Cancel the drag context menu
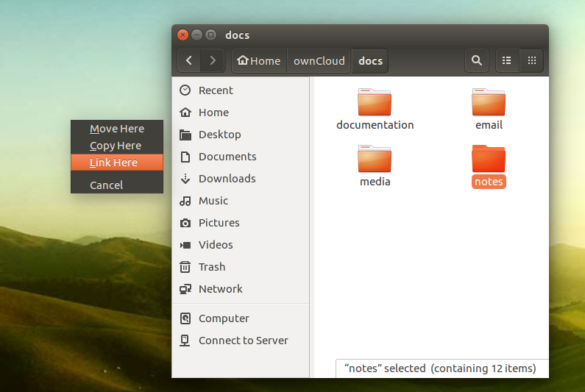This screenshot has height=392, width=585. [x=117, y=185]
